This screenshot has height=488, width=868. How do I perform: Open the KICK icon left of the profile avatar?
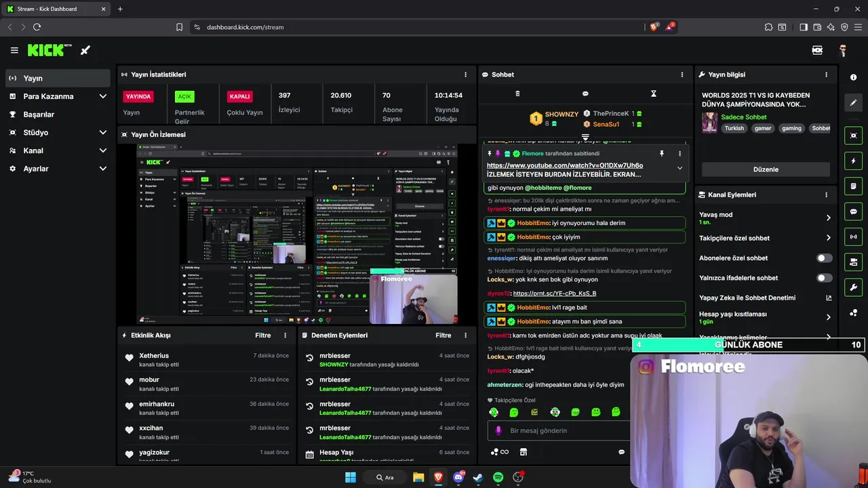click(817, 50)
